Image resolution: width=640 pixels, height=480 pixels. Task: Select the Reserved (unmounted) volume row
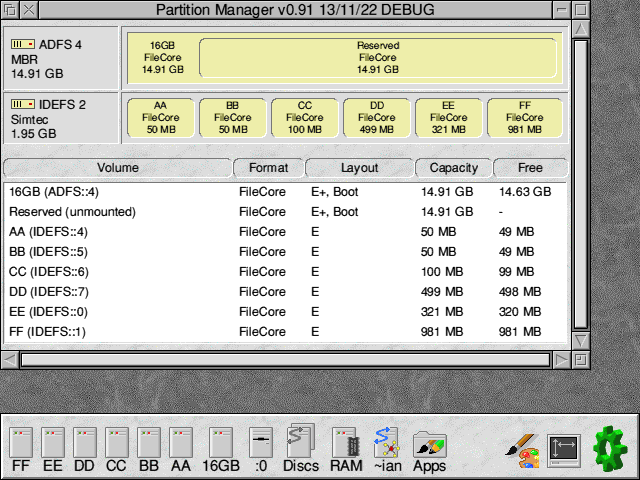point(286,212)
